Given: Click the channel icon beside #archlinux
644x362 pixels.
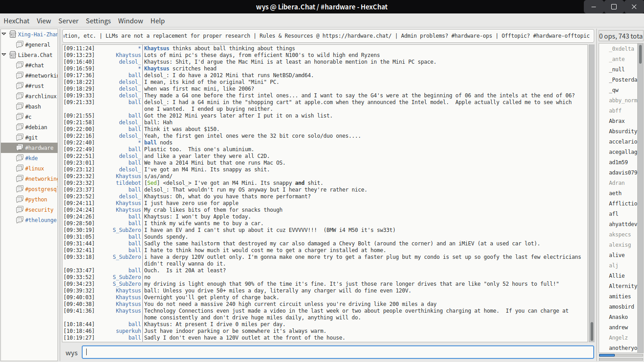Looking at the screenshot, I should pos(19,96).
